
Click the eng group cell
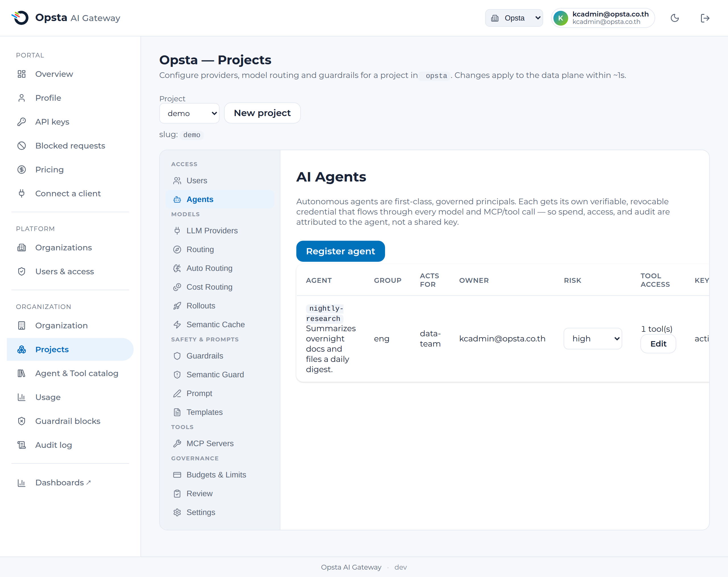pyautogui.click(x=382, y=339)
